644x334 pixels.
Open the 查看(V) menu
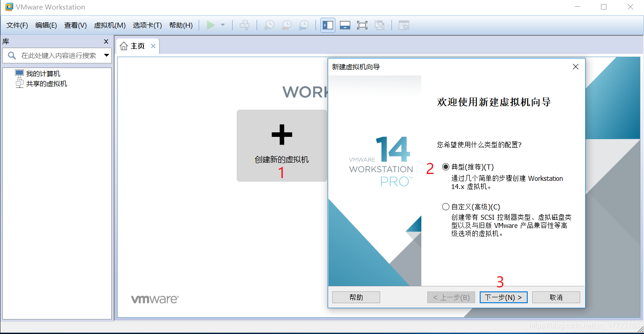[x=76, y=25]
